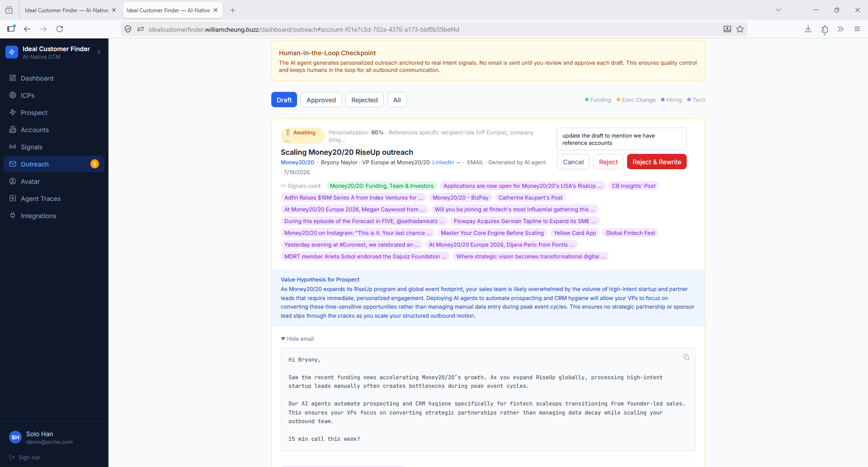
Task: Open Prospect page from sidebar
Action: coord(54,113)
